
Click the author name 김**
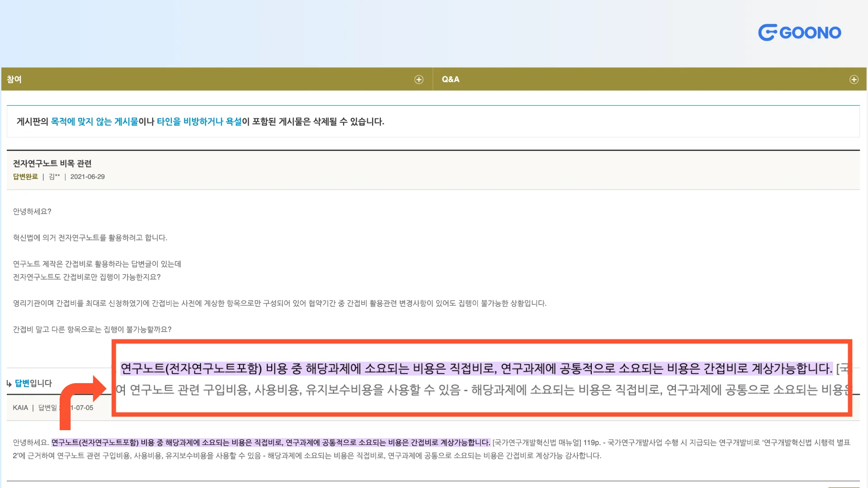[x=54, y=177]
